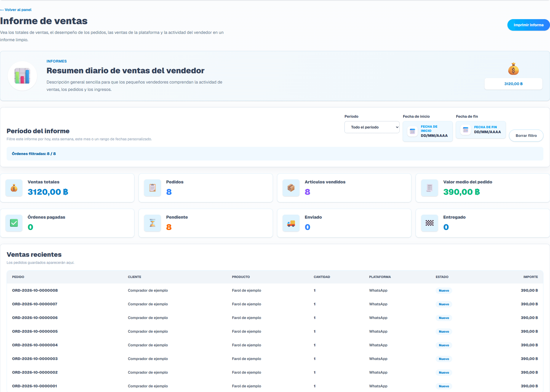Click the calendar icon for Fecha de fin

[466, 130]
